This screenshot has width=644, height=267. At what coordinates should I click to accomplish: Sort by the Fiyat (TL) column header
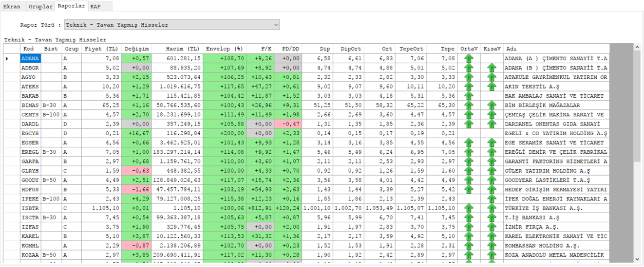101,49
